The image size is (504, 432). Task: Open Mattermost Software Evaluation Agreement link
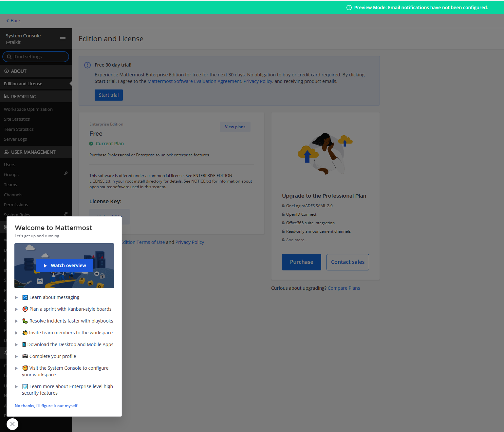(194, 81)
